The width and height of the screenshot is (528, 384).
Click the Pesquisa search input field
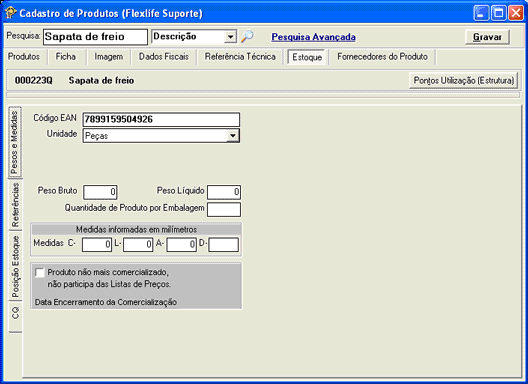[95, 37]
